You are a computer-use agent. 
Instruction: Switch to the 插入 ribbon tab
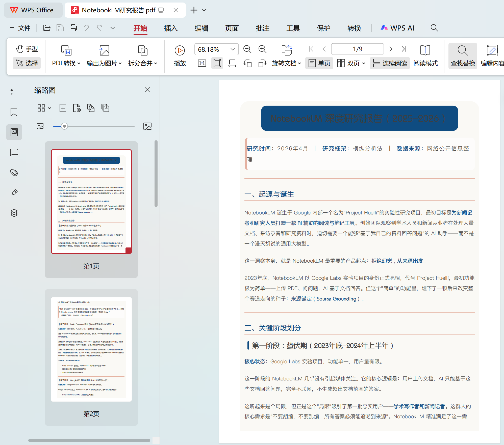[170, 28]
